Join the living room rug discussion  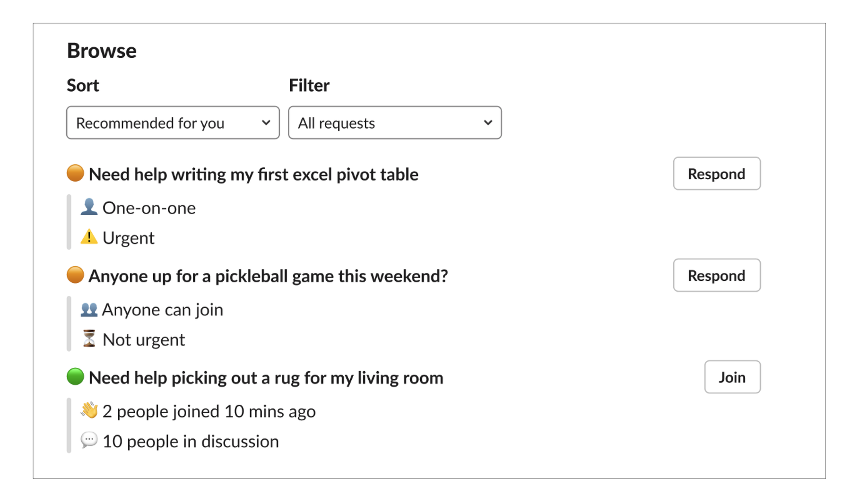coord(732,377)
